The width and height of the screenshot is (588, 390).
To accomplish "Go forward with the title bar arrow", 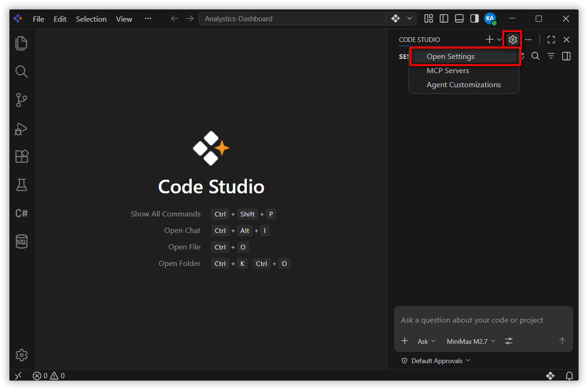I will [190, 18].
